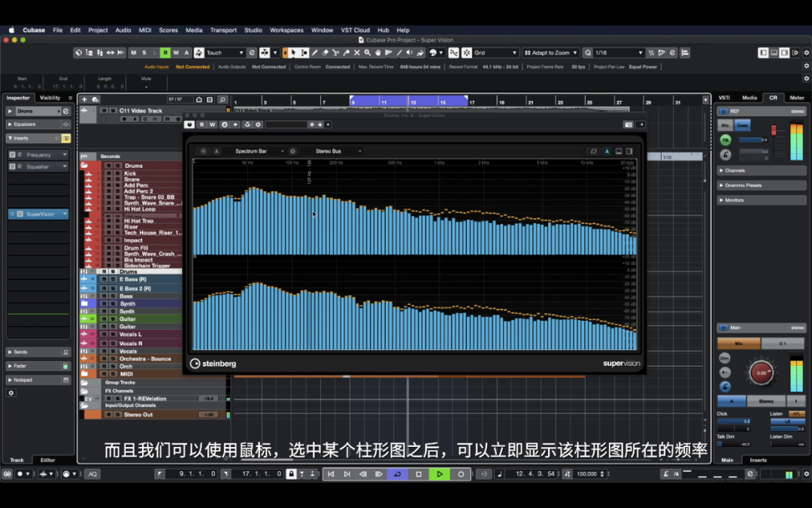Open the 1/16 quantize preset dropdown
812x508 pixels.
[x=618, y=53]
